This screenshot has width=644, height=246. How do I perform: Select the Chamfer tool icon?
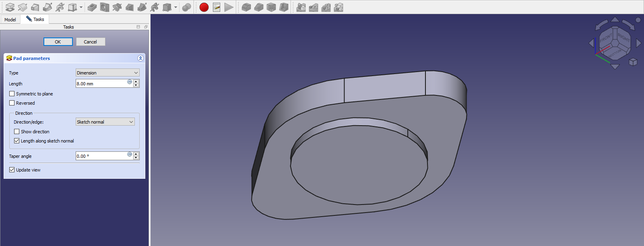click(x=259, y=7)
